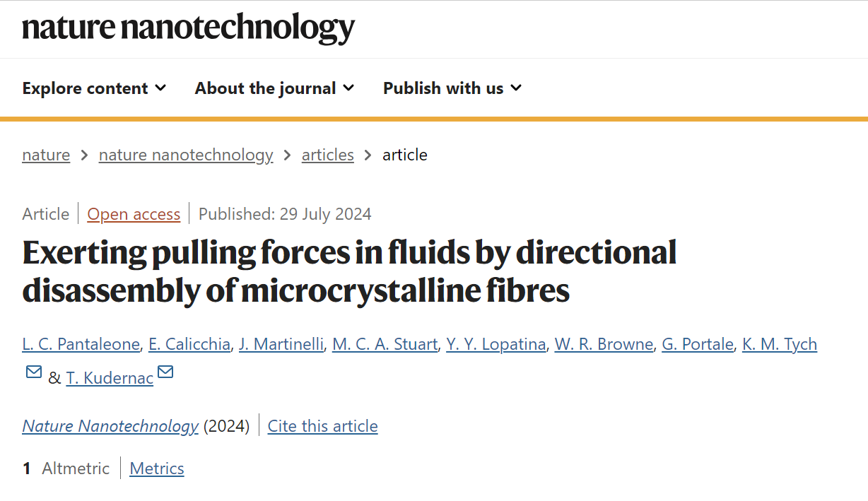Expand the Publish with us menu
The height and width of the screenshot is (501, 868).
pyautogui.click(x=452, y=88)
